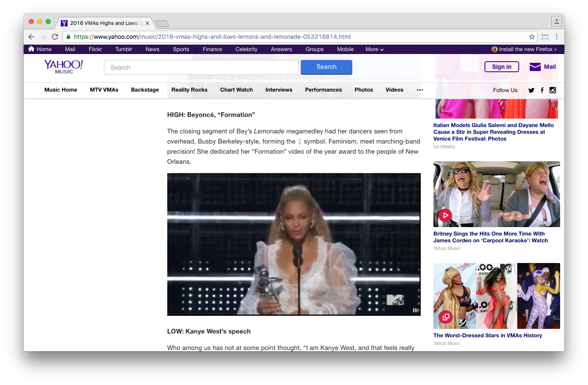Screen dimensions: 588x385
Task: Open Finance in the Yahoo top bar
Action: [x=212, y=49]
